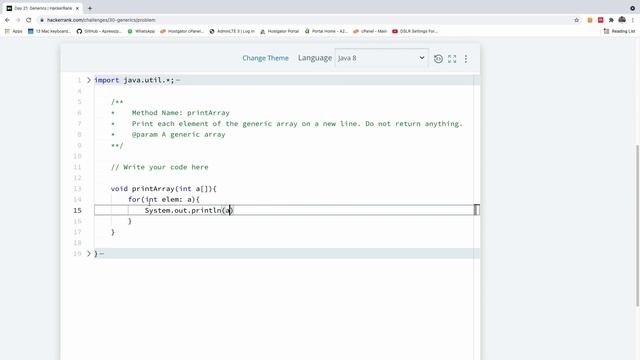Expand the folded import block on line 1
The height and width of the screenshot is (360, 640).
pos(89,80)
